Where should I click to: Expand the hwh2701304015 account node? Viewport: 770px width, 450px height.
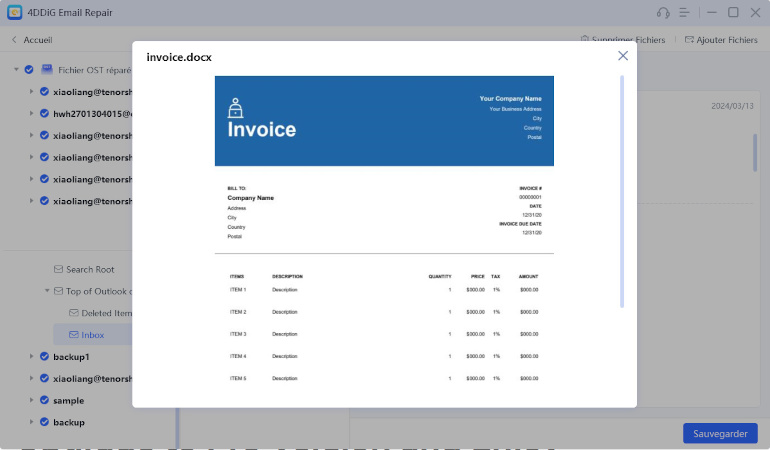tap(31, 113)
